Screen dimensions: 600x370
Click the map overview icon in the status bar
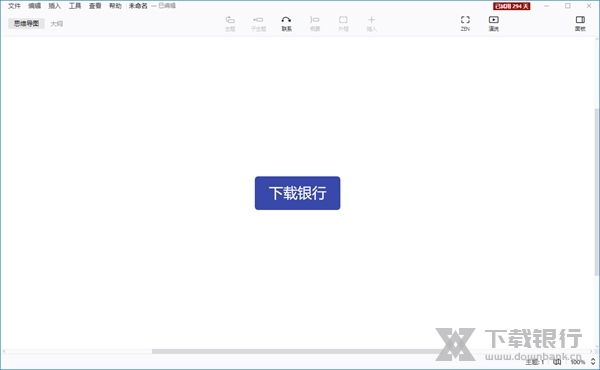tap(557, 362)
